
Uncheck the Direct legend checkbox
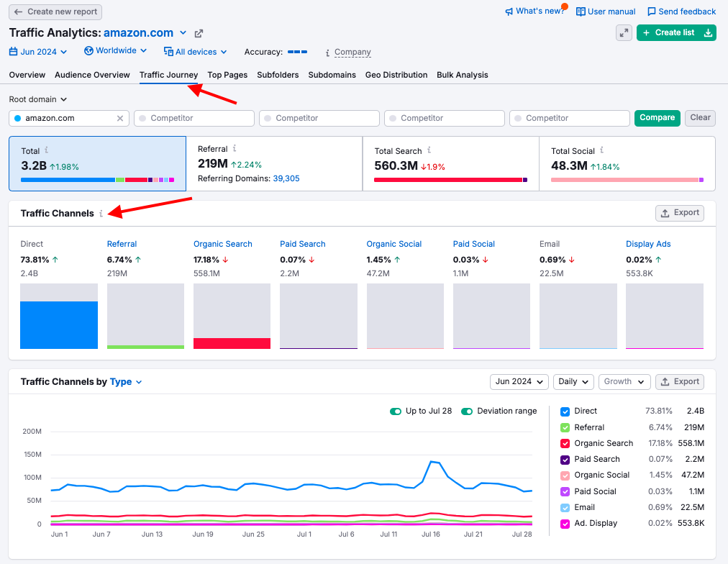[565, 411]
